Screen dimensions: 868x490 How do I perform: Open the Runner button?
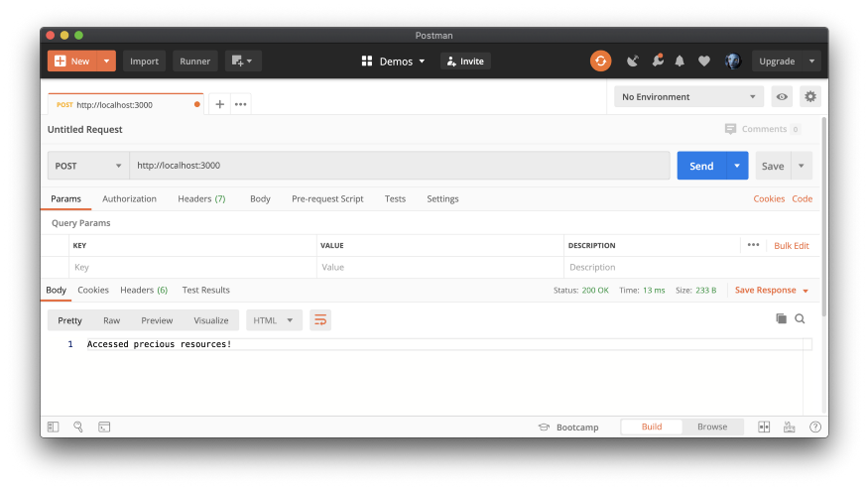pyautogui.click(x=194, y=61)
